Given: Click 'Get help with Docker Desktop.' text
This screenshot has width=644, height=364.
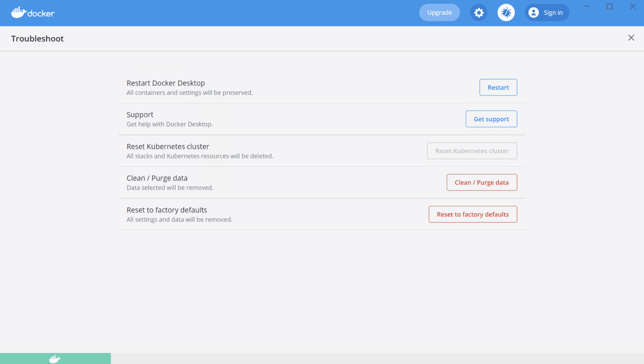Looking at the screenshot, I should pyautogui.click(x=170, y=124).
